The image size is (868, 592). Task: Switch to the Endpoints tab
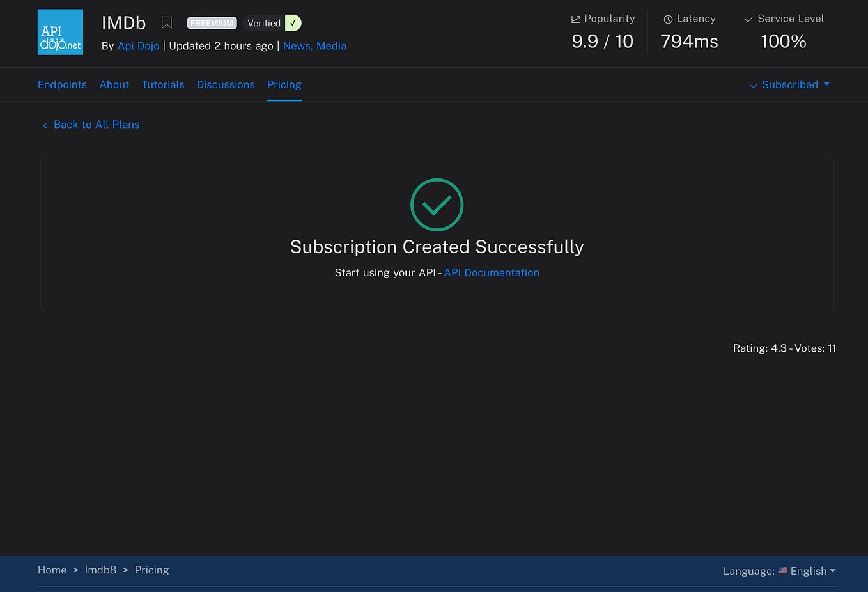tap(62, 84)
